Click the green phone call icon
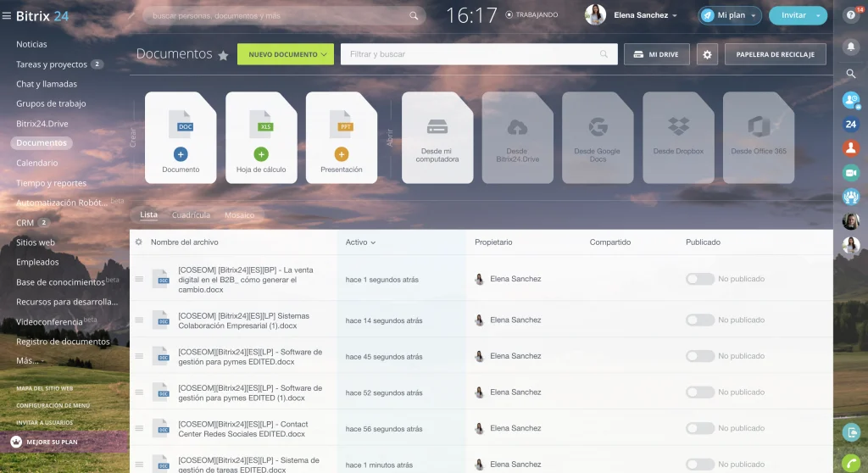 click(x=850, y=463)
